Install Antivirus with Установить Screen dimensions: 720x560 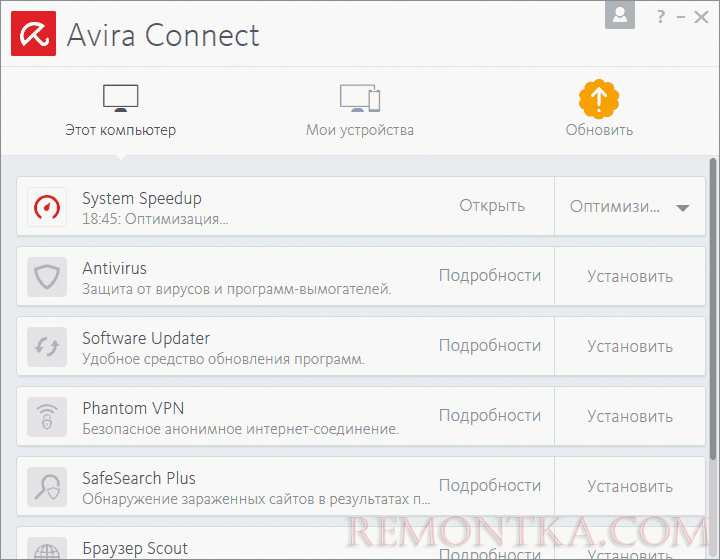click(x=630, y=276)
